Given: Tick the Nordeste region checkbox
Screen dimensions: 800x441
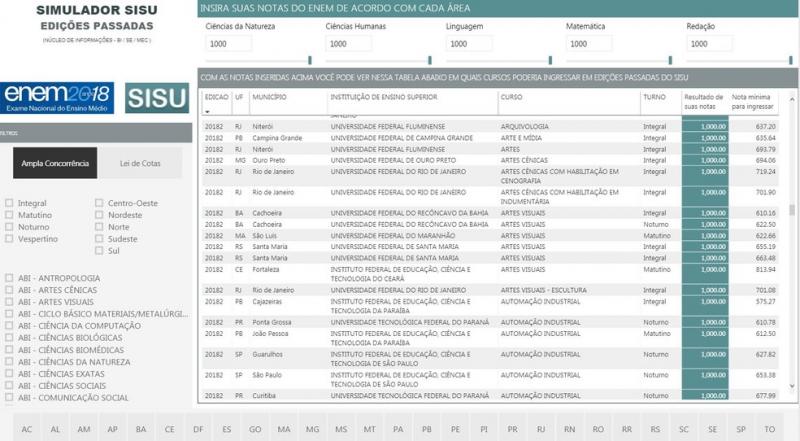Looking at the screenshot, I should 99,215.
